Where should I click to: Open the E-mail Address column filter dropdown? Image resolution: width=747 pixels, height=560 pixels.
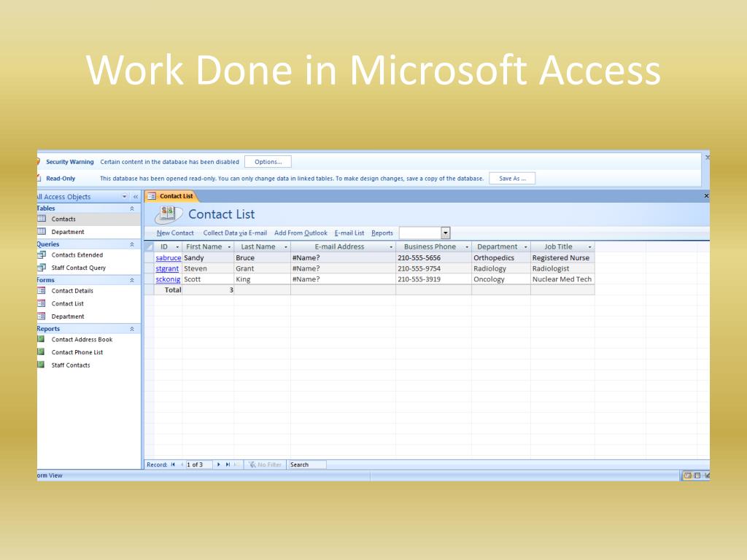pyautogui.click(x=391, y=246)
